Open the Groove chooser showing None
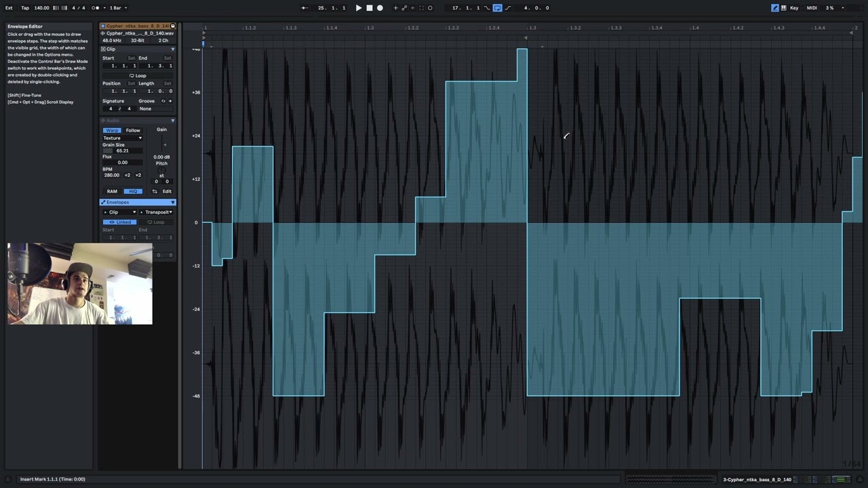Screen dimensions: 868x488 155,108
